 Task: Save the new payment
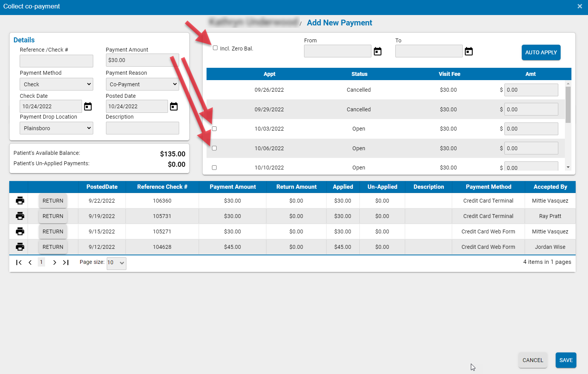(566, 360)
